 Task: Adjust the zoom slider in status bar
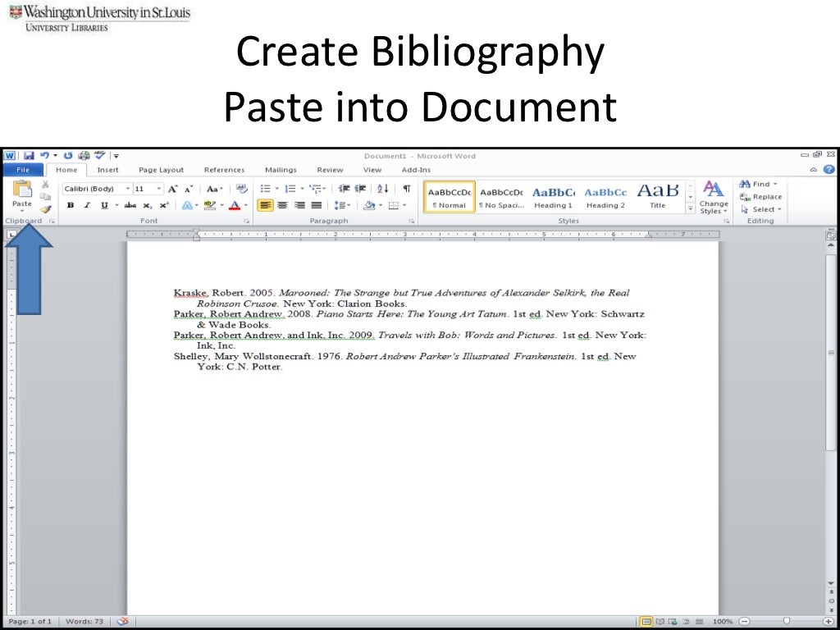[786, 622]
